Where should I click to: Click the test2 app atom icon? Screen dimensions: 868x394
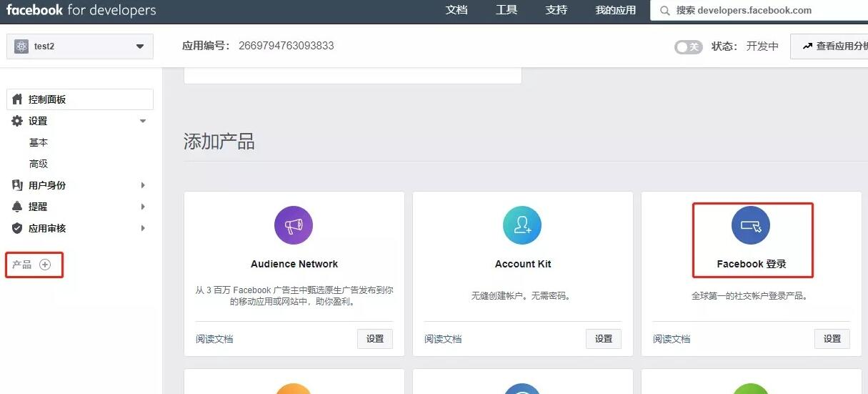(21, 46)
